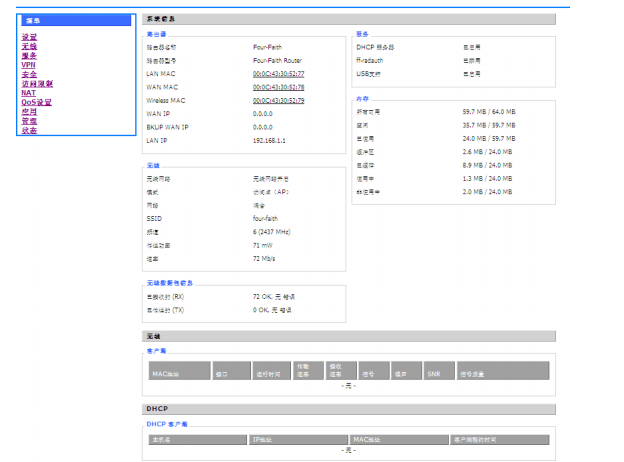Screen dimensions: 624x462
Task: Open the 设置 menu link
Action: tap(29, 37)
